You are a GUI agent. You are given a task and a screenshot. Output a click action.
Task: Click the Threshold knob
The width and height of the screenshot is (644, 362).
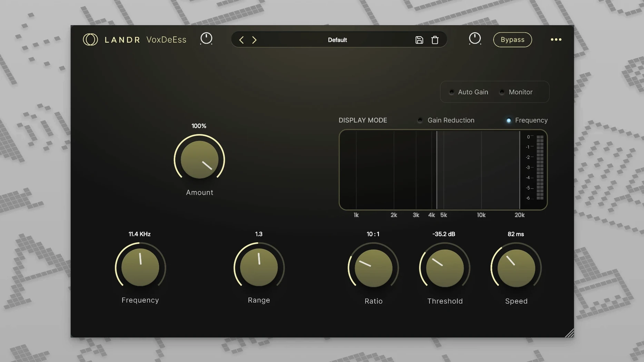[x=445, y=268]
